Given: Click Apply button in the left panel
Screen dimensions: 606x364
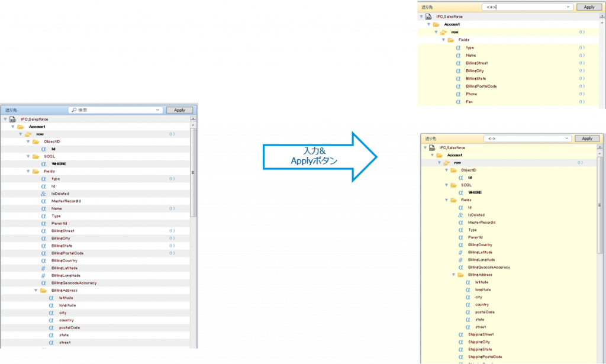Looking at the screenshot, I should 179,110.
